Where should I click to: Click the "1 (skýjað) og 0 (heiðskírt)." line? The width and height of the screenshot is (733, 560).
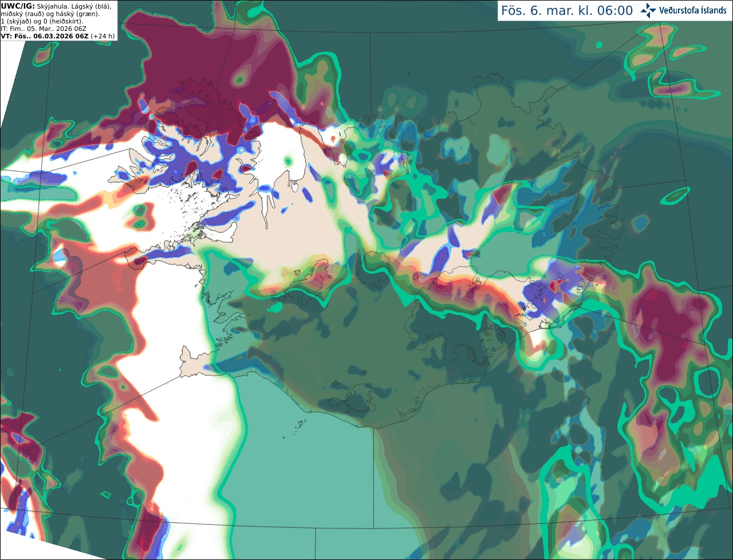pos(42,21)
